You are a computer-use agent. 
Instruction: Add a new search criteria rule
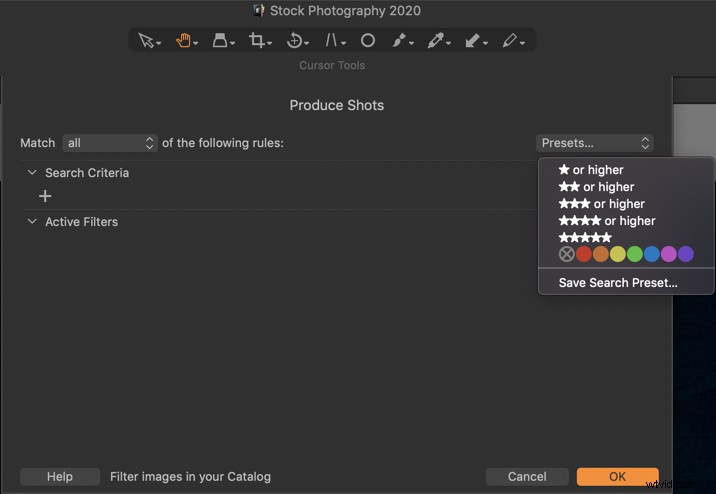click(x=45, y=196)
